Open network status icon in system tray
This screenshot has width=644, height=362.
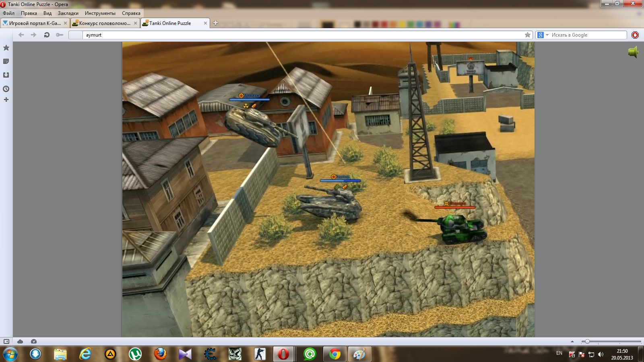click(591, 354)
